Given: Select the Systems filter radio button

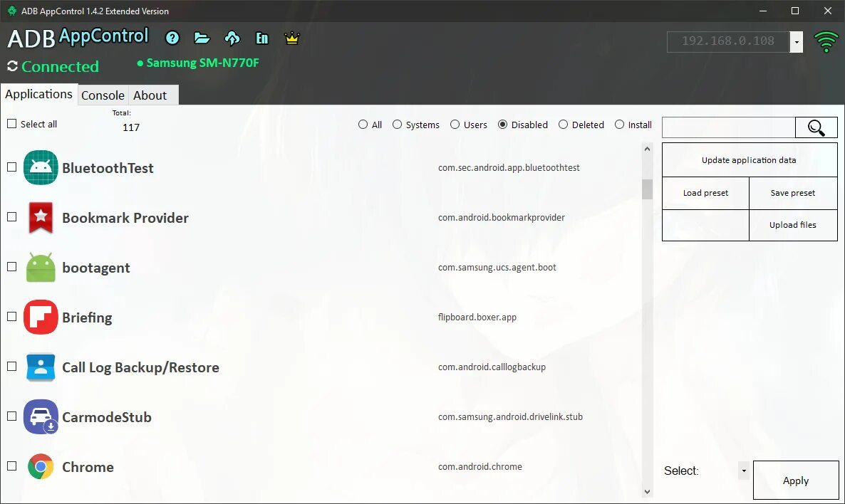Looking at the screenshot, I should [397, 125].
